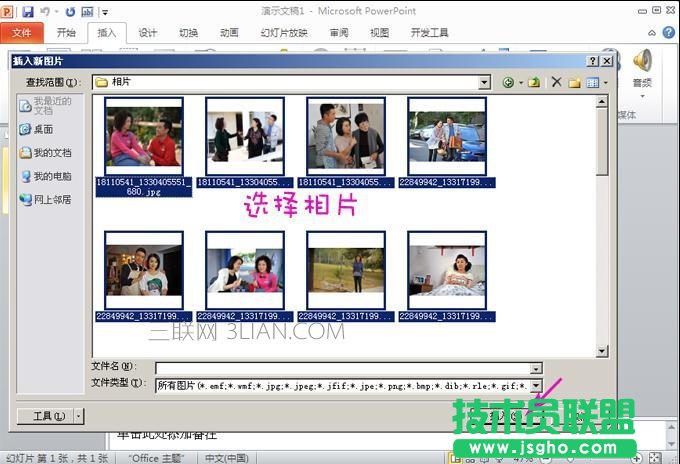Open the Undo history dropdown arrow
The image size is (680, 464).
point(56,12)
